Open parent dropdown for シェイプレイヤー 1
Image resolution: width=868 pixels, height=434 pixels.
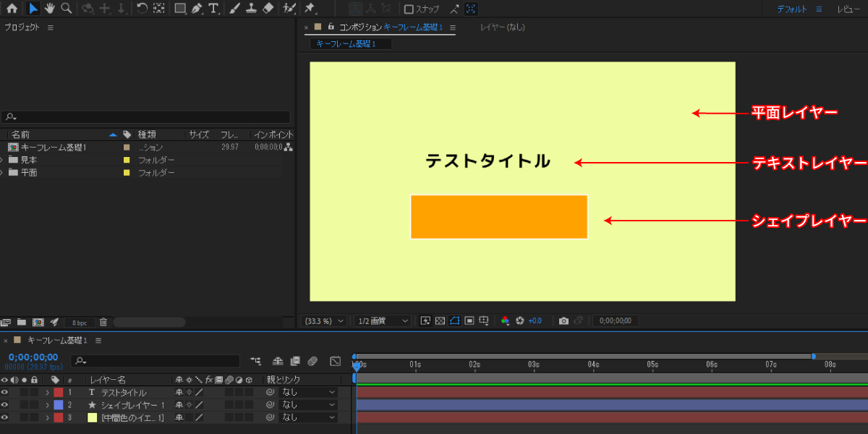pos(309,405)
